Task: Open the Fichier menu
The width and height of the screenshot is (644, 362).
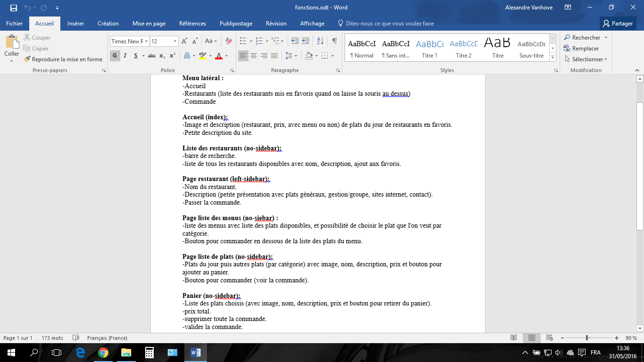Action: point(15,23)
